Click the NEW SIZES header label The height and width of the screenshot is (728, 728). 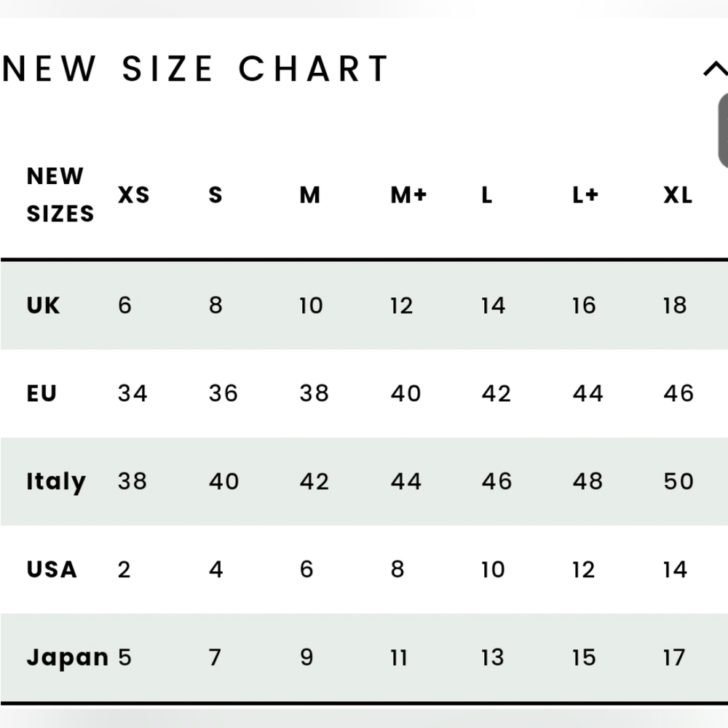coord(60,195)
